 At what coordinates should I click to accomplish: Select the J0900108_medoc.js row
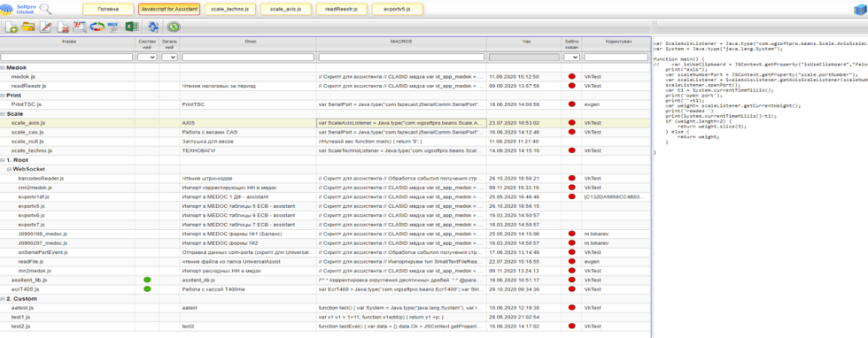click(326, 234)
